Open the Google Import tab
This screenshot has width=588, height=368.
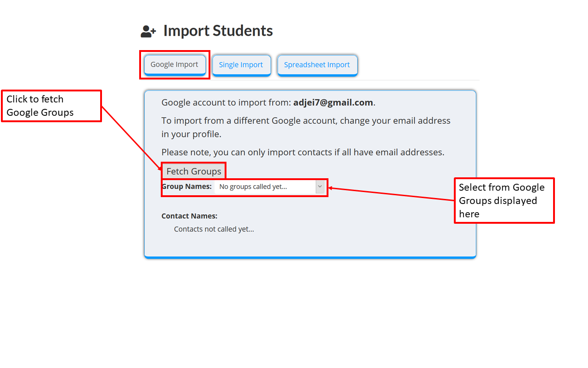pos(175,65)
